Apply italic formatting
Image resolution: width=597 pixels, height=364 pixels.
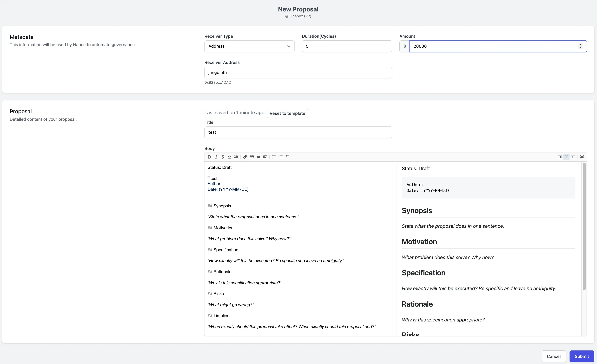click(216, 157)
